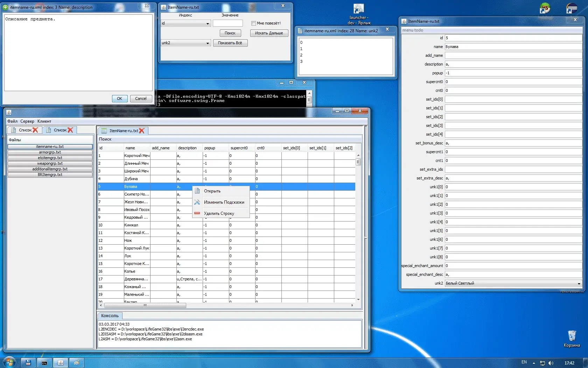The width and height of the screenshot is (588, 368).
Task: Select row Кинжал in the table
Action: click(226, 225)
